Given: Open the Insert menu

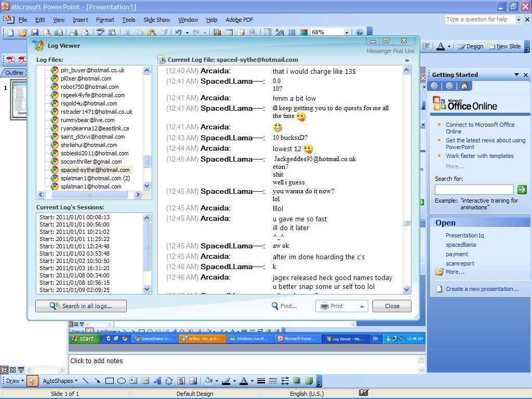Looking at the screenshot, I should (81, 20).
